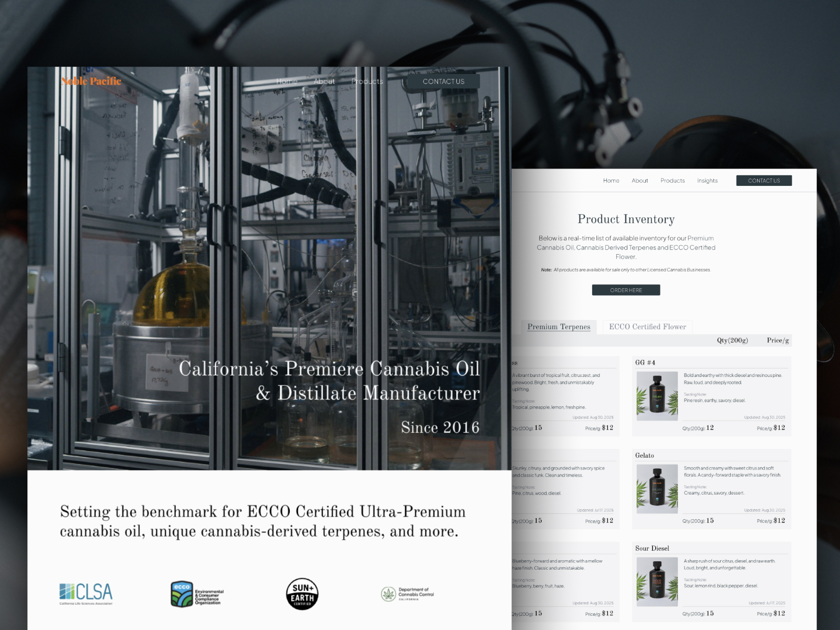Go to About in the inventory navigation
The image size is (840, 630).
pos(639,181)
